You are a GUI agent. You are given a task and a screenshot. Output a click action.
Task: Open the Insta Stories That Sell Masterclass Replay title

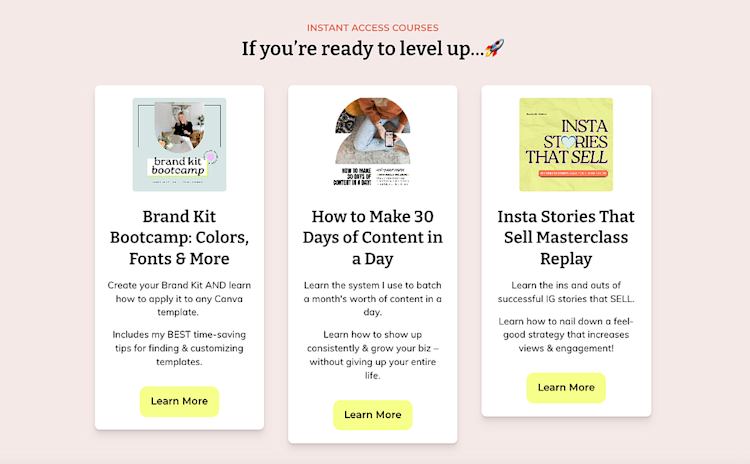pyautogui.click(x=566, y=237)
